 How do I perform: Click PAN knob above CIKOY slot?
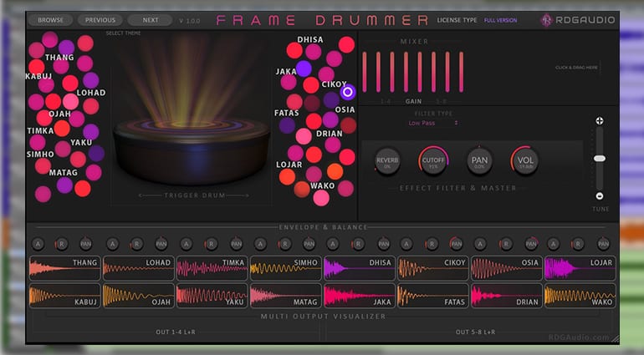pyautogui.click(x=457, y=244)
